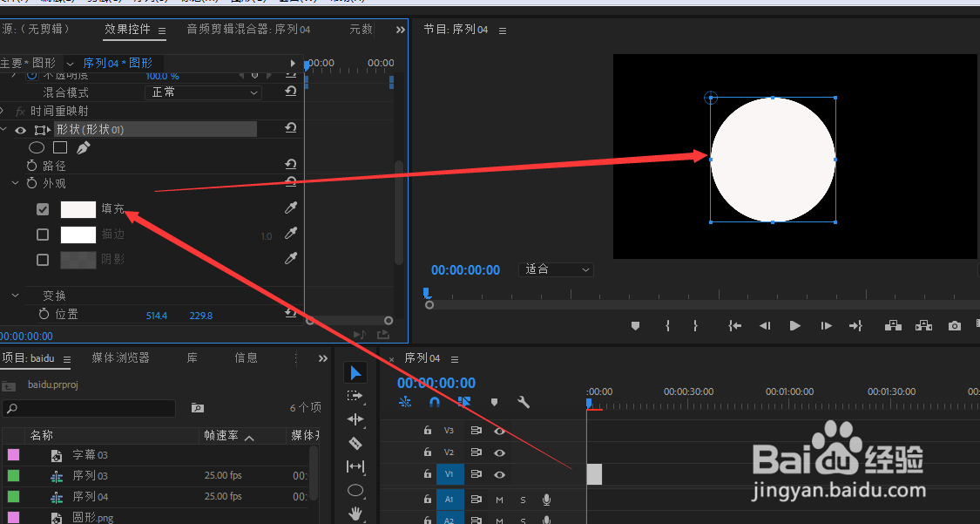
Task: Switch to the 信息 info tab
Action: point(246,357)
